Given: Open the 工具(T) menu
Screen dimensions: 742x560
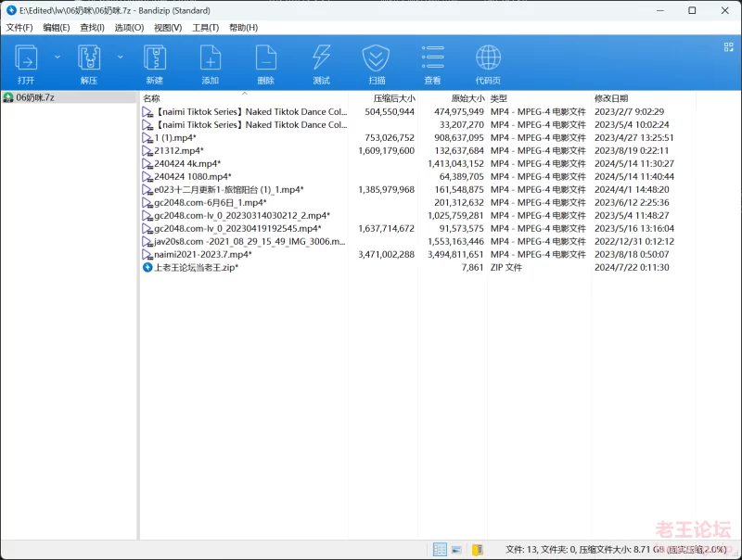Looking at the screenshot, I should (205, 28).
